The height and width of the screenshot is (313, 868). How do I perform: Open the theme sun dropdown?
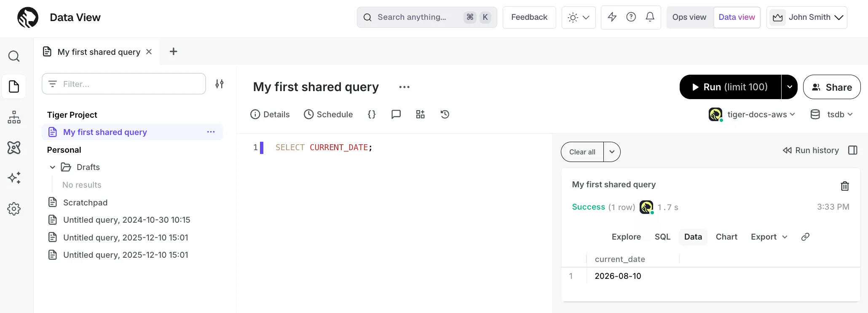coord(579,17)
